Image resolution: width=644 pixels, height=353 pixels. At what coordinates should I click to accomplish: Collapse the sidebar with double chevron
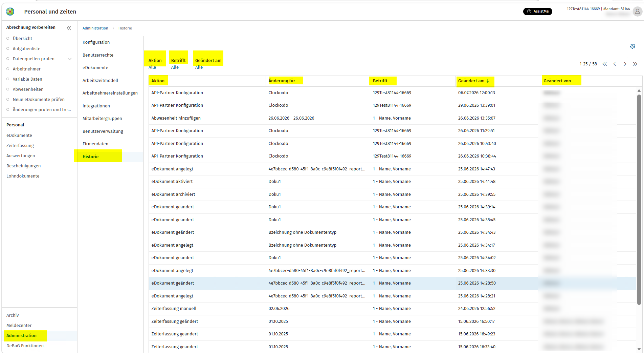[x=69, y=28]
